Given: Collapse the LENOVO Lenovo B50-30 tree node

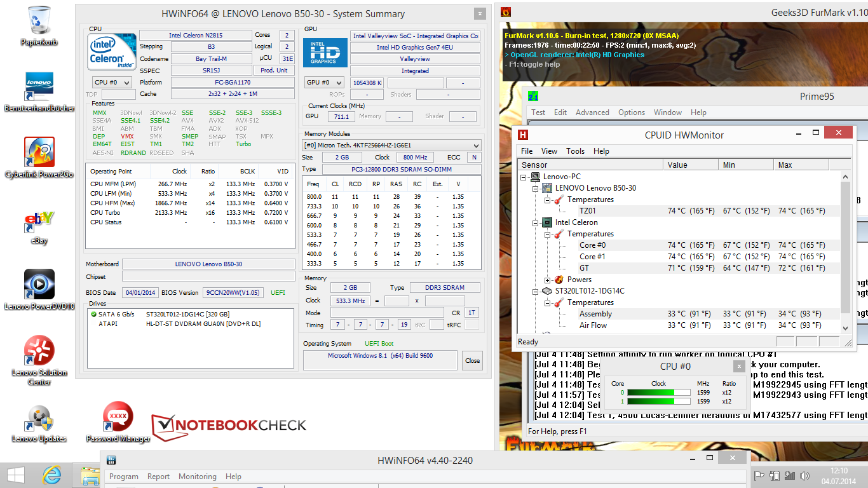Looking at the screenshot, I should (536, 188).
